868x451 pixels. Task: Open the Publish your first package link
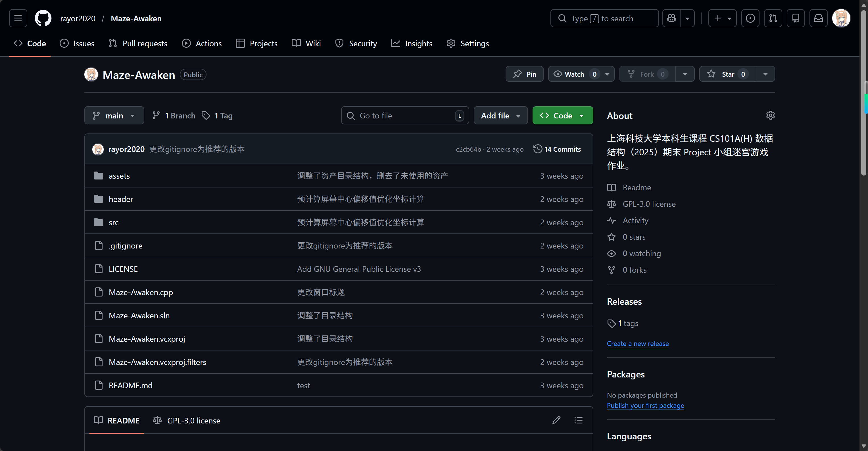click(645, 406)
